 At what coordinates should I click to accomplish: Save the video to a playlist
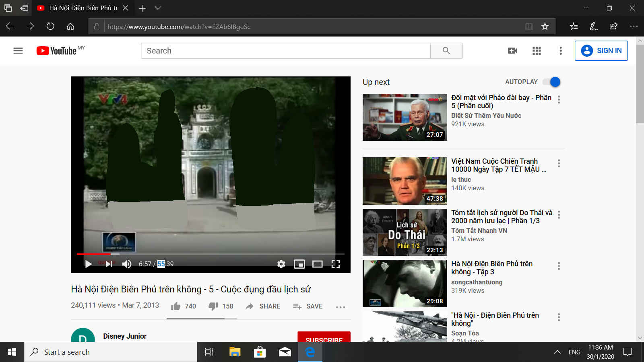click(308, 306)
